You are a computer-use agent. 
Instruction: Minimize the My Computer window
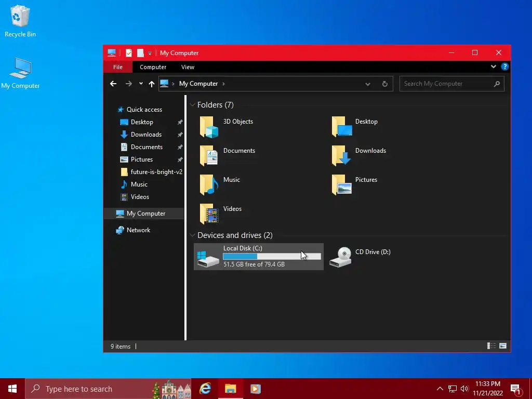(451, 52)
